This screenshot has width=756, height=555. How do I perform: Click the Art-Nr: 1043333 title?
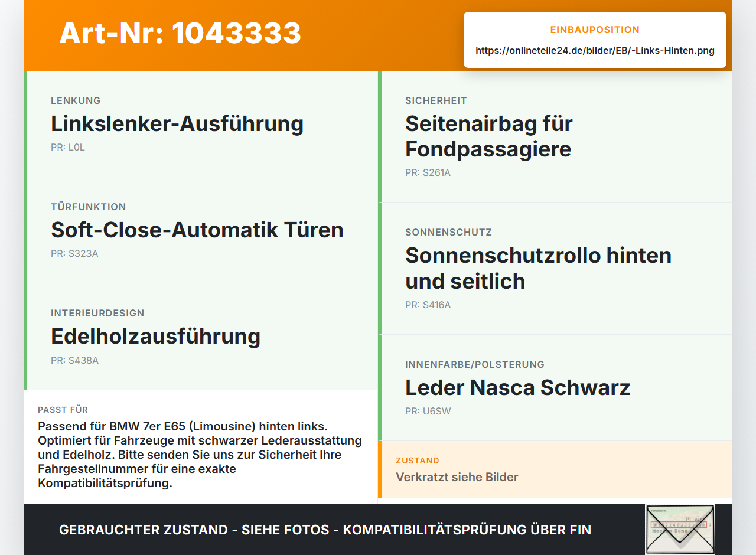pos(180,33)
